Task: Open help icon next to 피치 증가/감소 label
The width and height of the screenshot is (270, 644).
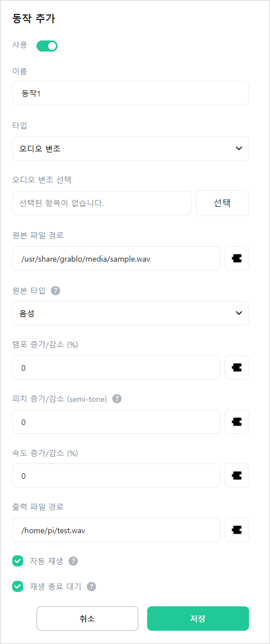Action: 117,399
